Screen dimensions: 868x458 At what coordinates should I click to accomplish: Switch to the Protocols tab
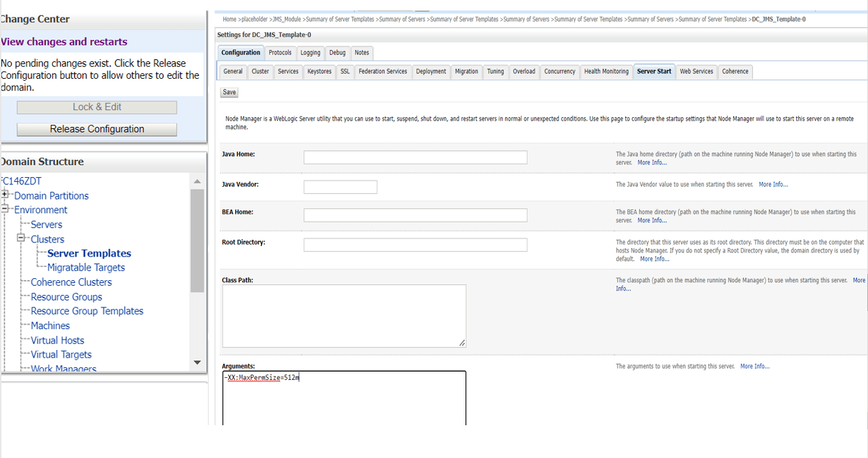pos(280,53)
